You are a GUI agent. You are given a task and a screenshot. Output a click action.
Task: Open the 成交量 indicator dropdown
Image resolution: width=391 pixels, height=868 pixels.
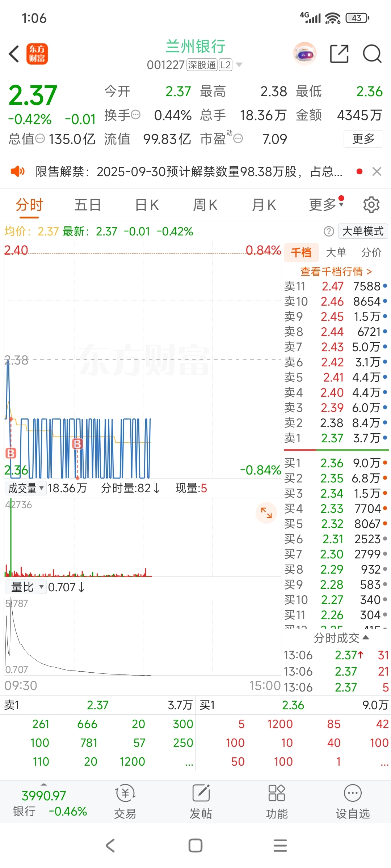click(26, 488)
